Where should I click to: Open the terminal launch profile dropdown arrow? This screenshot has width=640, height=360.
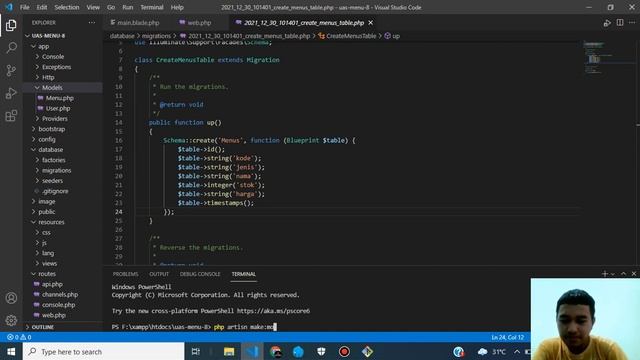click(613, 274)
